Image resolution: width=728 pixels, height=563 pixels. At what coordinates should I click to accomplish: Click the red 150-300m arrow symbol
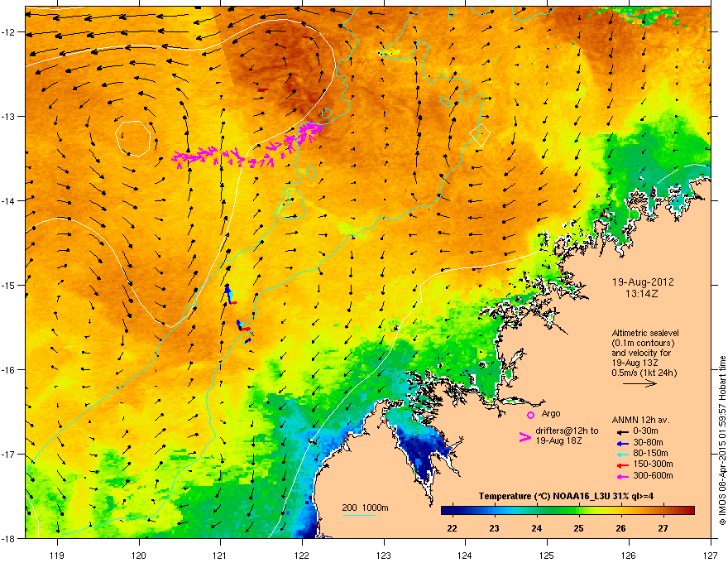pyautogui.click(x=623, y=464)
